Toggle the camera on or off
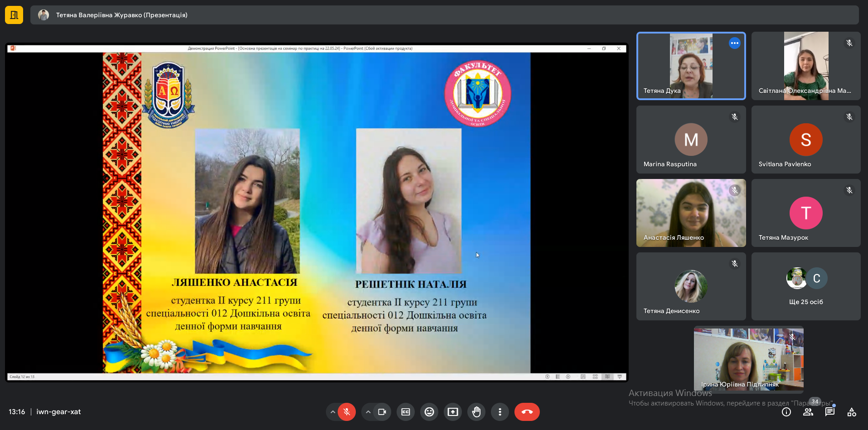Viewport: 868px width, 430px height. pyautogui.click(x=382, y=412)
